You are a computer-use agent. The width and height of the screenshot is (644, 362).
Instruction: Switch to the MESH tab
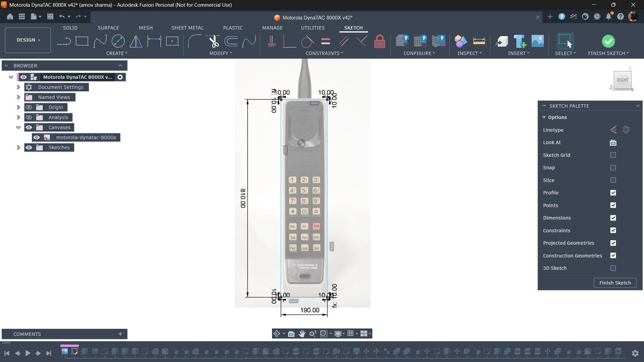(x=146, y=28)
